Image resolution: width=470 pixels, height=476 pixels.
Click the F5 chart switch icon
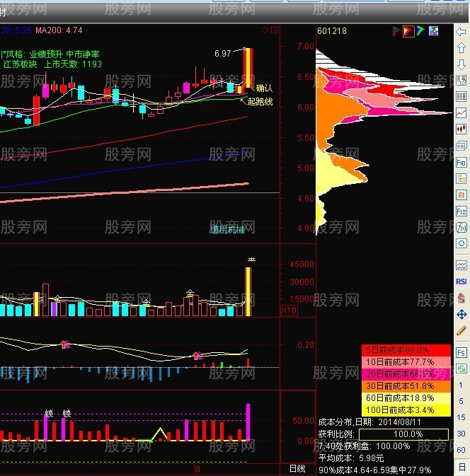462,353
